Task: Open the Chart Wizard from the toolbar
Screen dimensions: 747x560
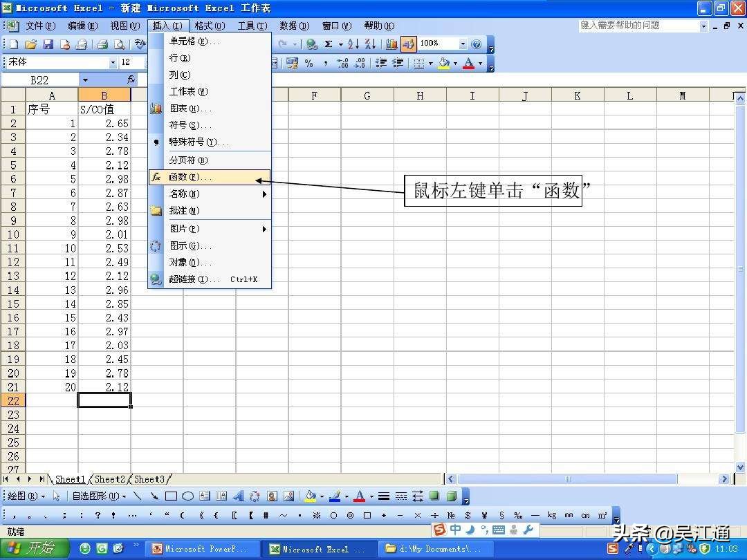Action: tap(391, 43)
